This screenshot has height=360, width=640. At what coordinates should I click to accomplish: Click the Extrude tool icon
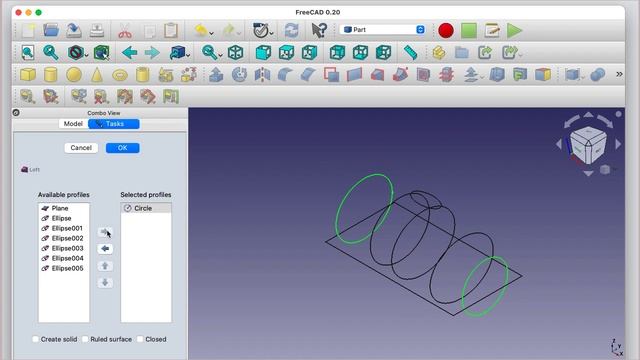(216, 75)
